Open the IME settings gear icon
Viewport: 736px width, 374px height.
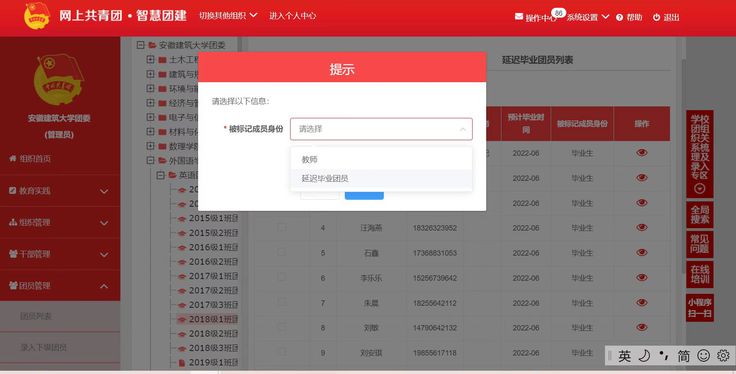click(723, 355)
